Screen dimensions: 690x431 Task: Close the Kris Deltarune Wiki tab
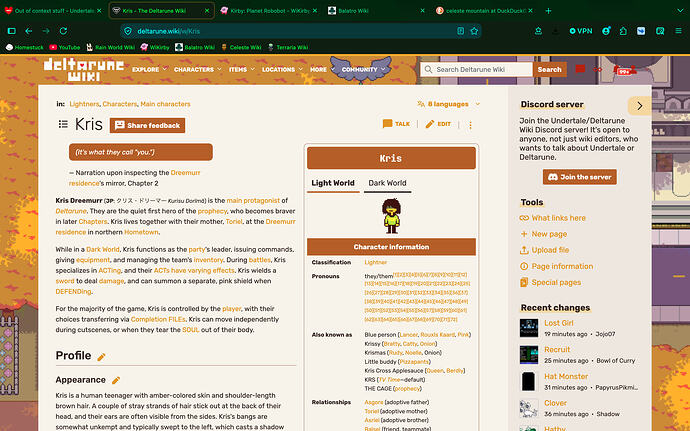(207, 11)
